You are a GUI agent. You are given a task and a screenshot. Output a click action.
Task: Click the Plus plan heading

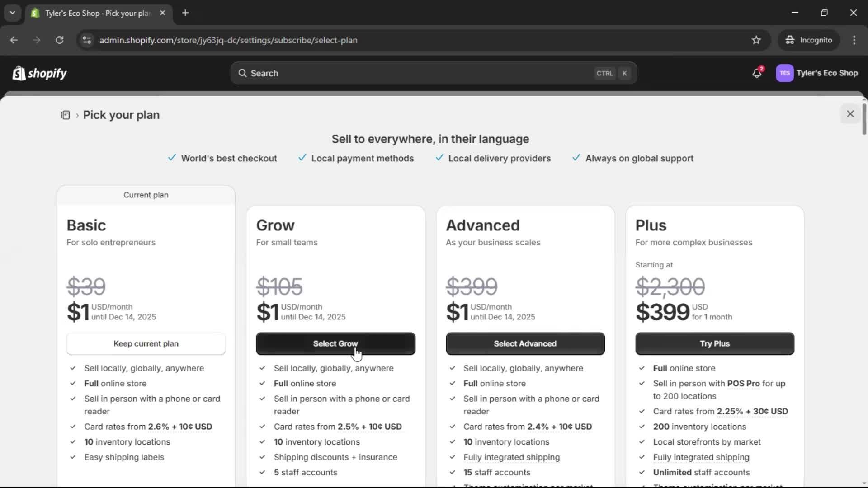click(x=651, y=225)
